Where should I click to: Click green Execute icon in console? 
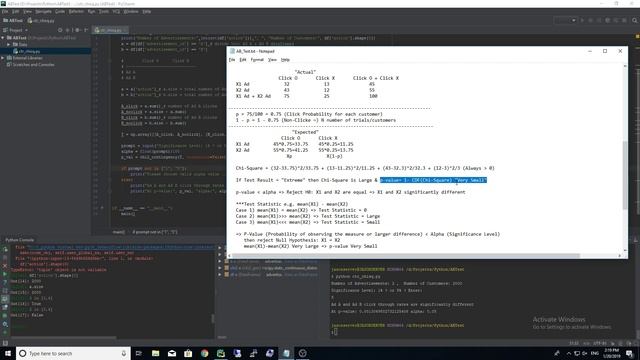click(x=5, y=274)
